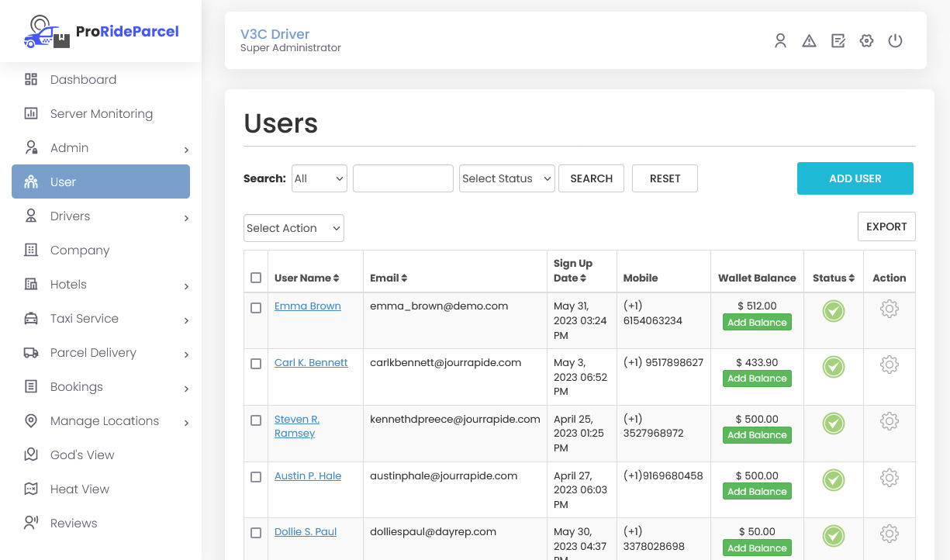Image resolution: width=950 pixels, height=560 pixels.
Task: Click the Server Monitoring chart icon
Action: [31, 113]
